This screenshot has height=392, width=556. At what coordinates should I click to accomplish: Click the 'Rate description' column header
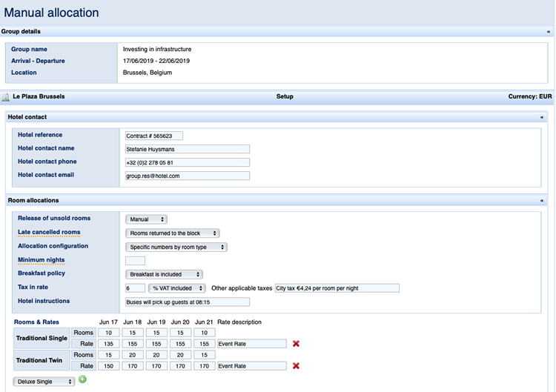click(239, 322)
